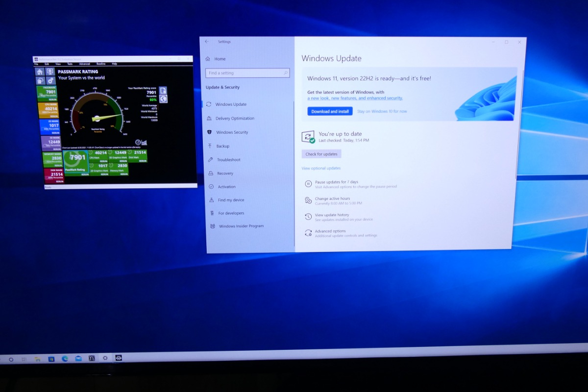
Task: Click Task View icon on taskbar
Action: pos(24,359)
